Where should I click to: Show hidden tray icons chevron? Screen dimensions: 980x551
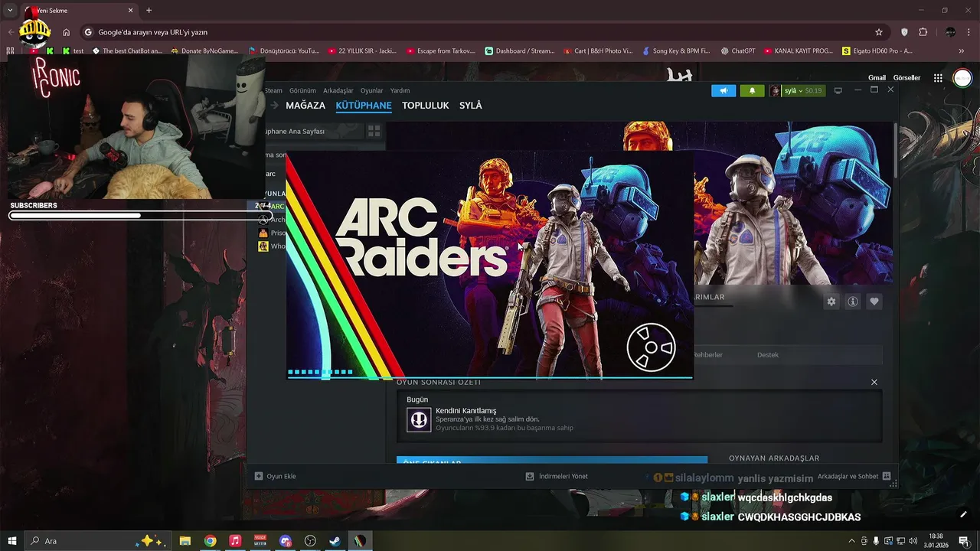click(853, 540)
